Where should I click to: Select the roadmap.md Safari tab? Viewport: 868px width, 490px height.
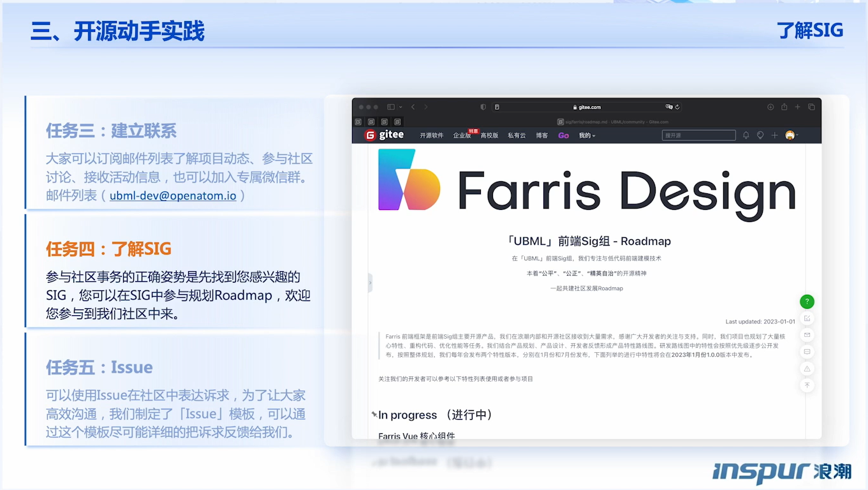pyautogui.click(x=612, y=121)
